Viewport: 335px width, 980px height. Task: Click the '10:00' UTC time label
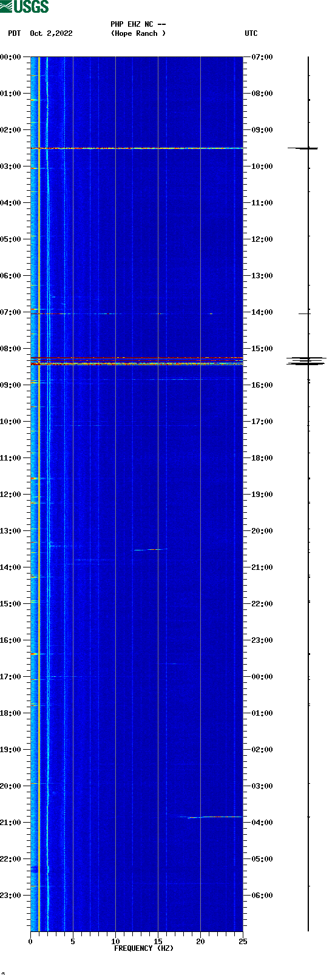tap(262, 166)
